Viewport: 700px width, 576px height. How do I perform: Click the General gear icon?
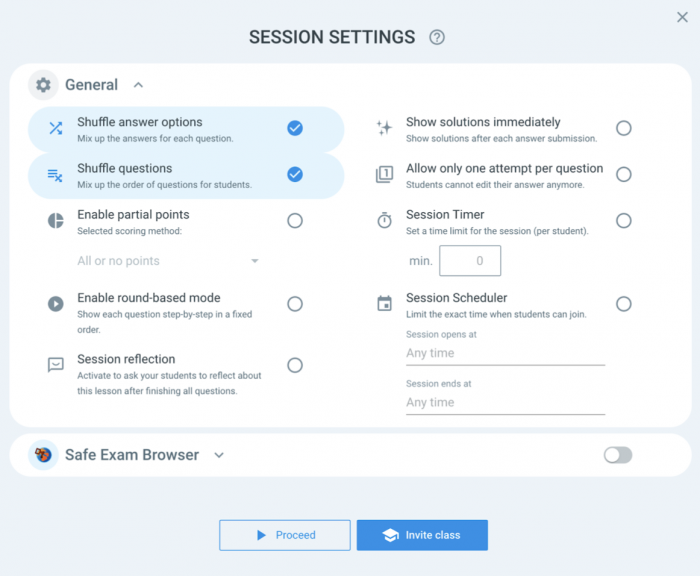click(43, 85)
